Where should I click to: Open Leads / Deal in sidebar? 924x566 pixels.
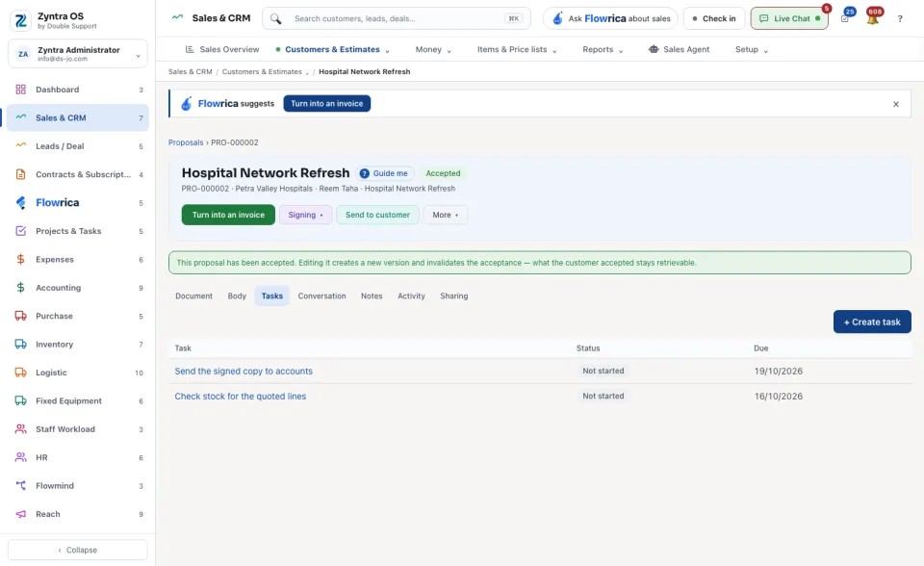[x=78, y=146]
